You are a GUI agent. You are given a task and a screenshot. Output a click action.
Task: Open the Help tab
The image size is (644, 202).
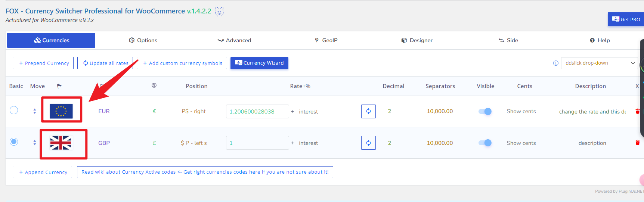coord(600,40)
